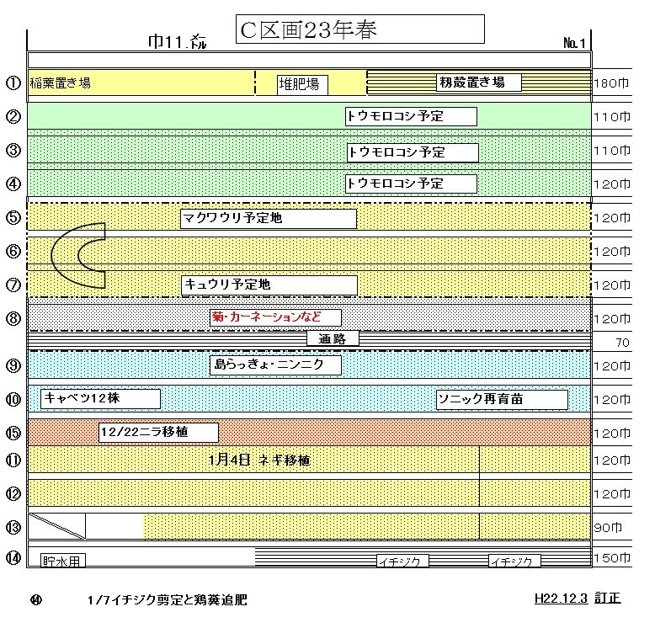Click the '堆肥場' text box
The height and width of the screenshot is (644, 655).
tap(302, 85)
